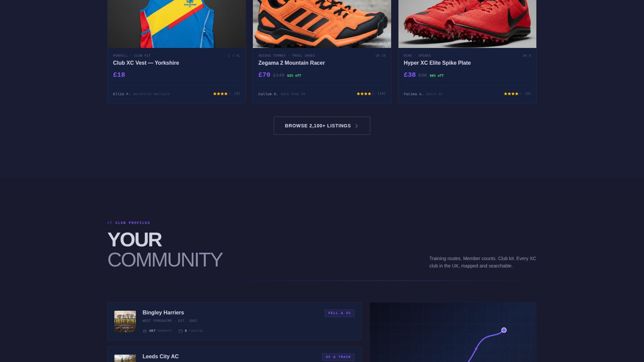Click the Fell & XC tag
Image resolution: width=644 pixels, height=362 pixels.
click(339, 313)
